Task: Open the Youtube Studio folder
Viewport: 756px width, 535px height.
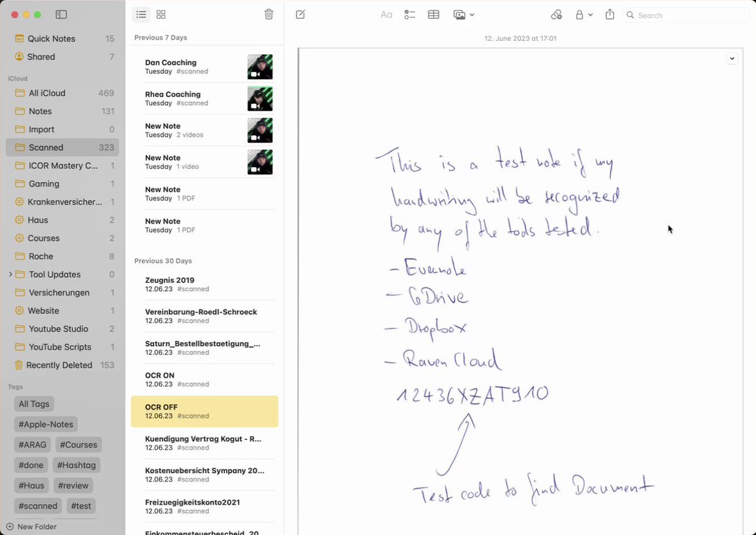Action: [62, 329]
